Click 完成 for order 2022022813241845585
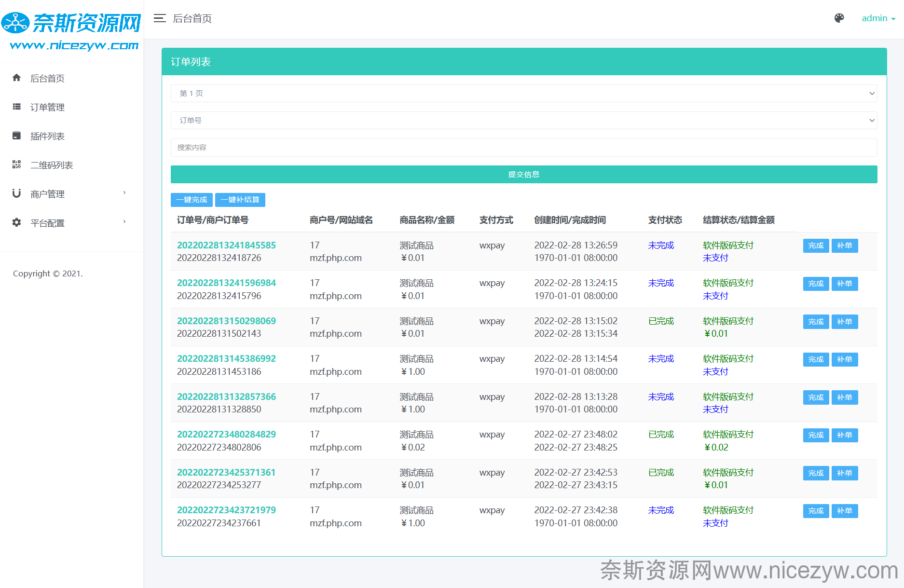This screenshot has width=904, height=588. pos(816,246)
